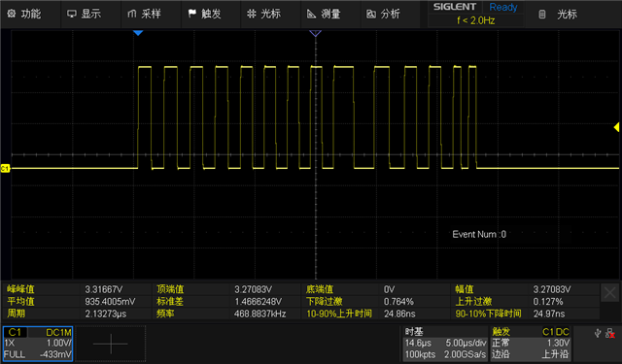622x364 pixels.
Task: Click the C1 ground level marker on the left edge
Action: [x=5, y=168]
